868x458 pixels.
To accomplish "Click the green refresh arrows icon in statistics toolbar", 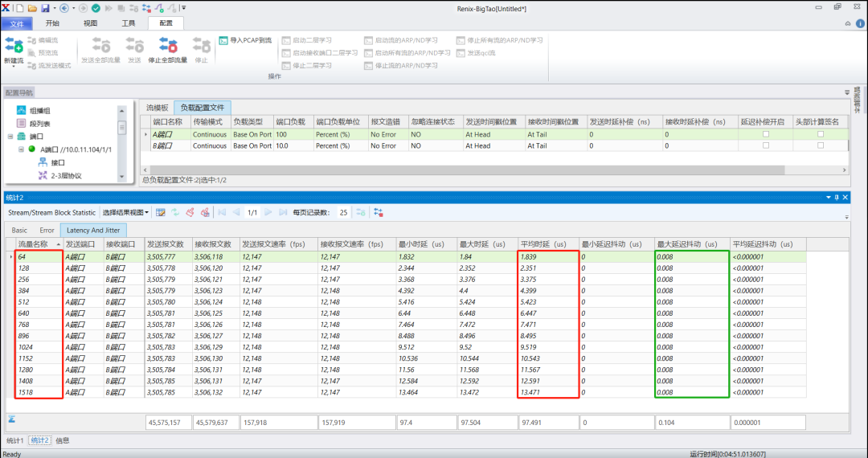I will (175, 212).
